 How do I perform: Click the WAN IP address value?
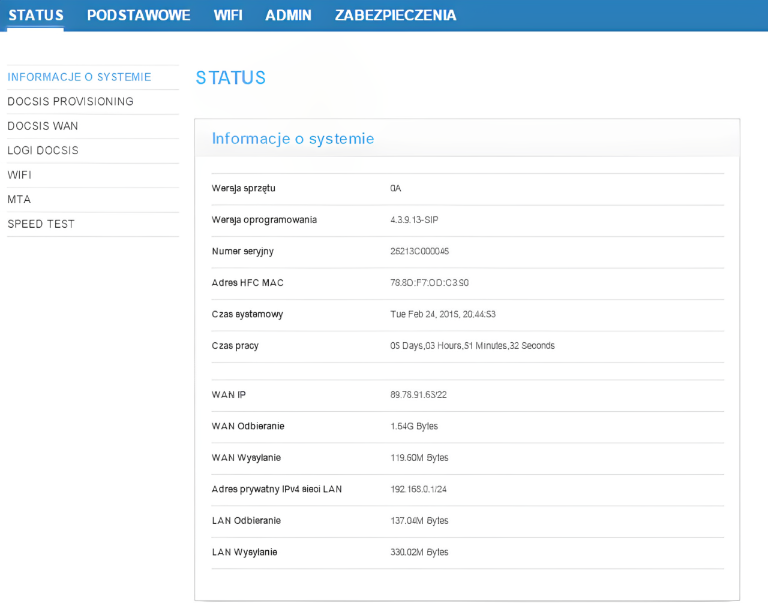pyautogui.click(x=418, y=395)
